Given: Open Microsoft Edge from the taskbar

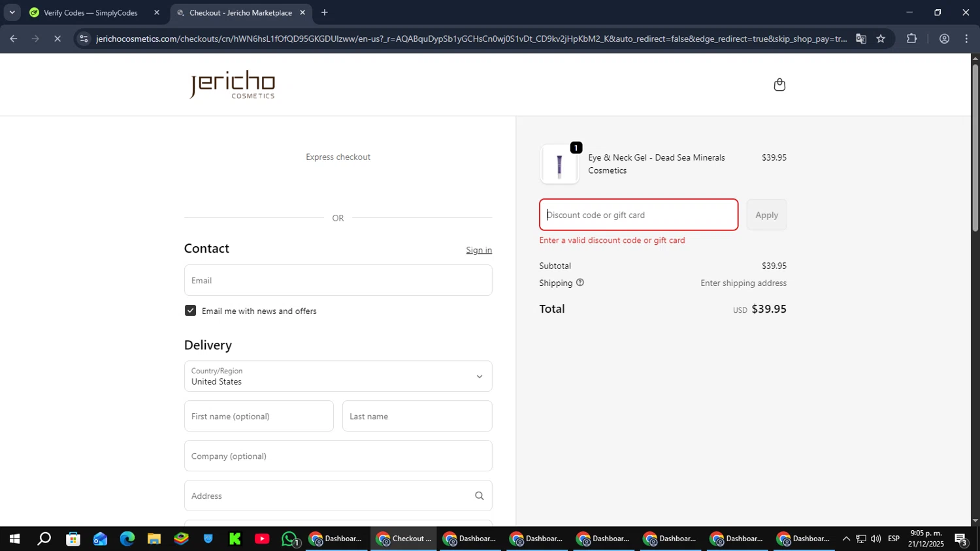Looking at the screenshot, I should pos(127,539).
